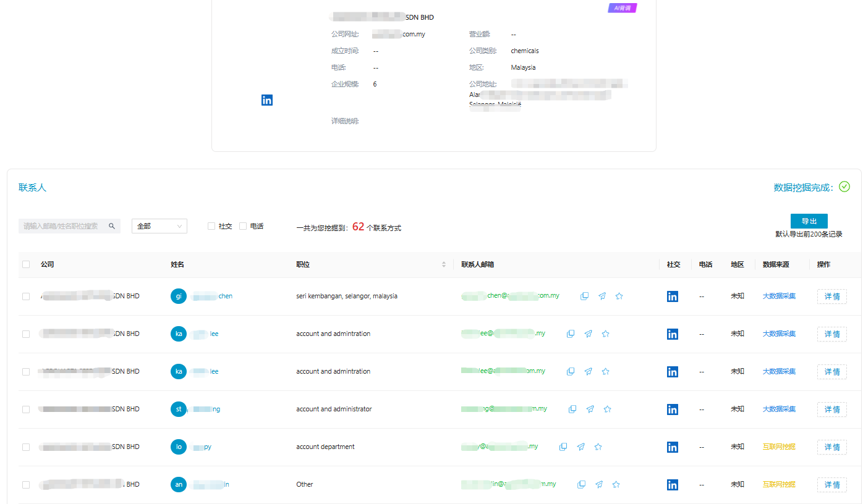Star the account and administrator contact

(607, 409)
